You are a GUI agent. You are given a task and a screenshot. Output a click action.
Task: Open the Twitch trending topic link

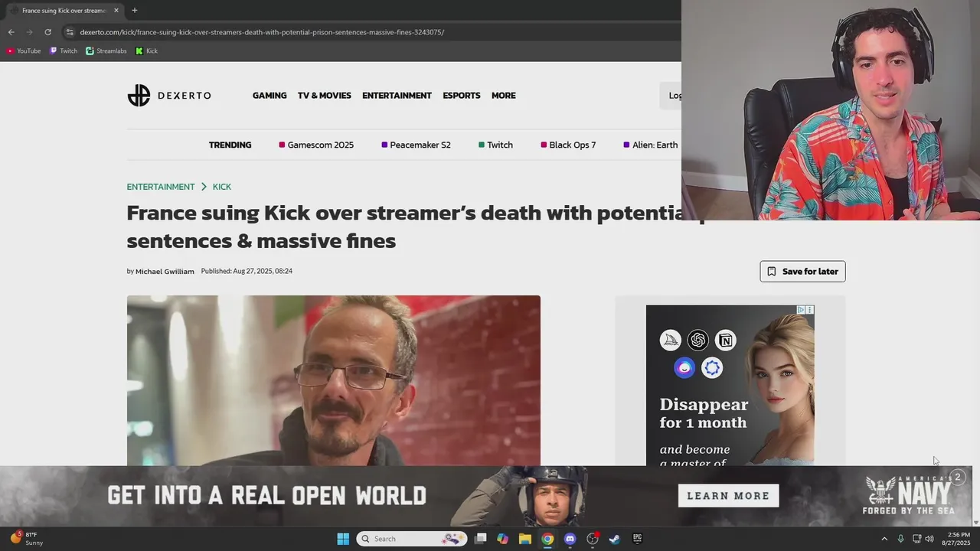[495, 145]
